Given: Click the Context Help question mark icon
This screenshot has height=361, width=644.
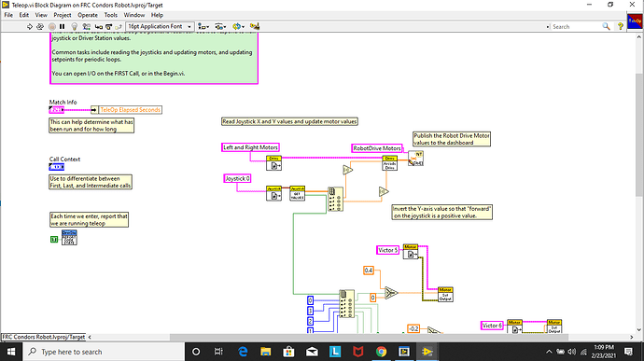Looking at the screenshot, I should 620,26.
